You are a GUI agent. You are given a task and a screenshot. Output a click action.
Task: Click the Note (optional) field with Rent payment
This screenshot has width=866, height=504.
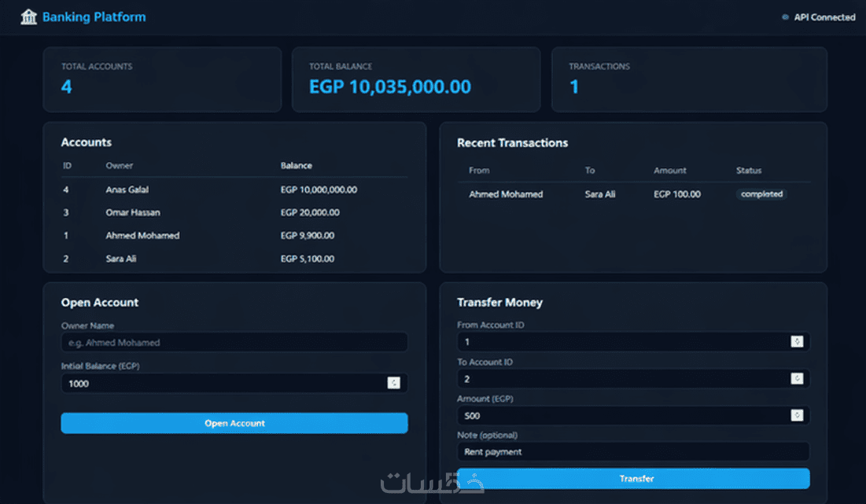click(x=633, y=451)
